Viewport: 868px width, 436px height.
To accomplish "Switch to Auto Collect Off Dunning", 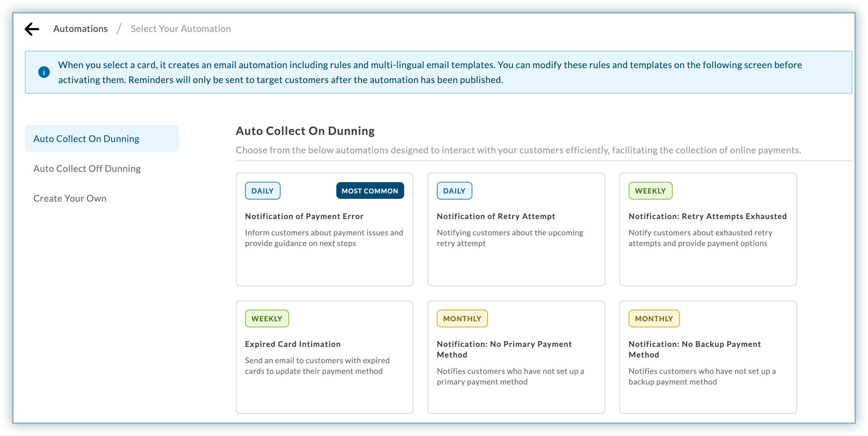I will click(x=87, y=169).
